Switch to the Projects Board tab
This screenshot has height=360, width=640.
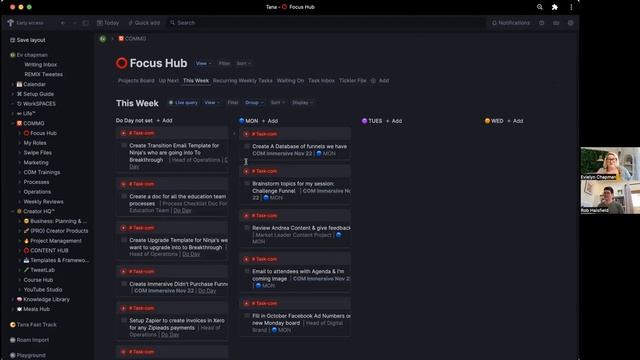click(x=136, y=81)
